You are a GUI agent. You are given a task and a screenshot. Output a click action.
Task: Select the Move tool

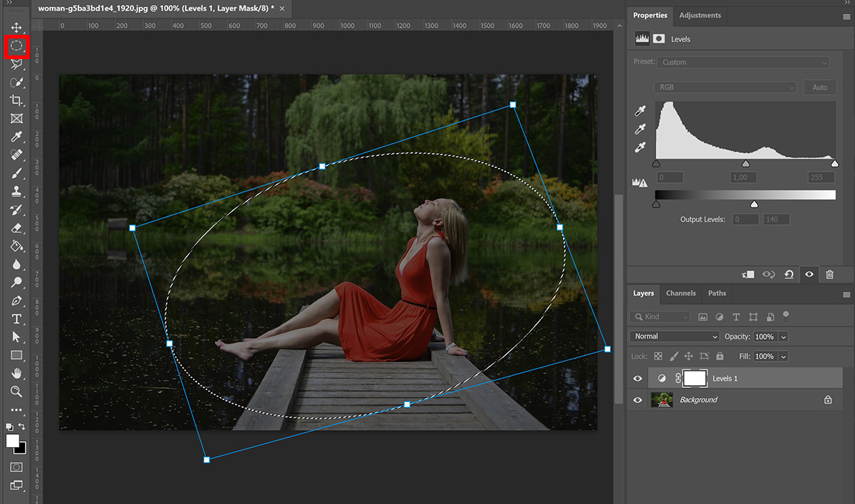point(16,28)
